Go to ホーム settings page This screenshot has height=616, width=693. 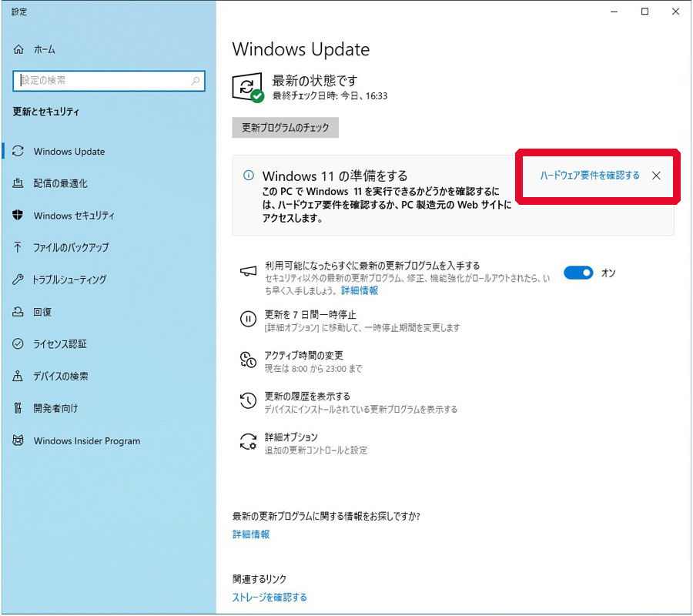(44, 49)
